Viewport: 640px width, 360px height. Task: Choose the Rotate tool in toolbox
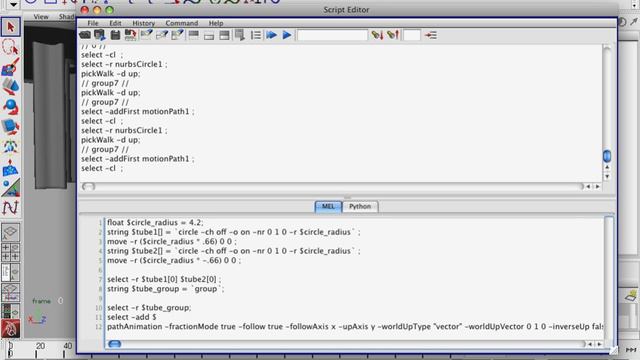point(10,107)
